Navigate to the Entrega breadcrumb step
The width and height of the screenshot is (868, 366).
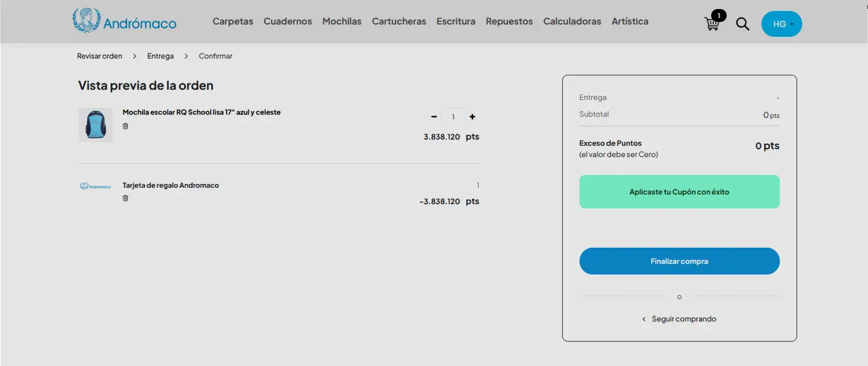160,56
